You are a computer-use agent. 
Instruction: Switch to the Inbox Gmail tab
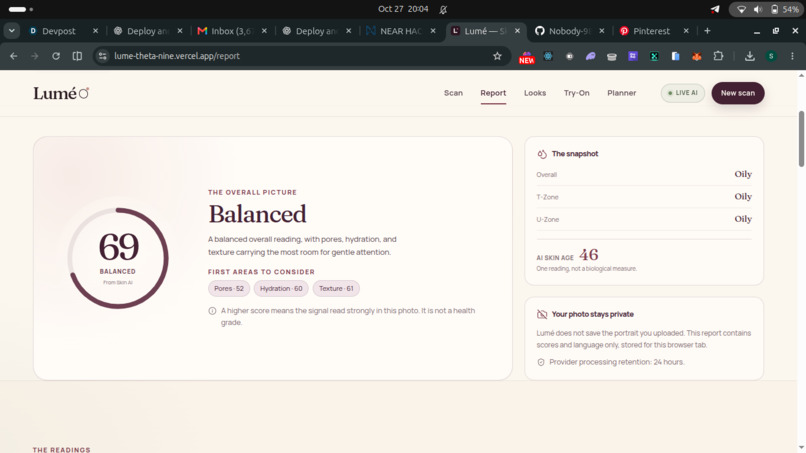[232, 31]
